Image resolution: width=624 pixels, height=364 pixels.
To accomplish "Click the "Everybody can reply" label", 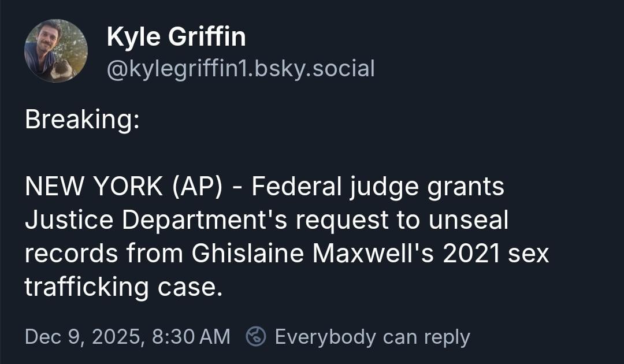I will (372, 336).
